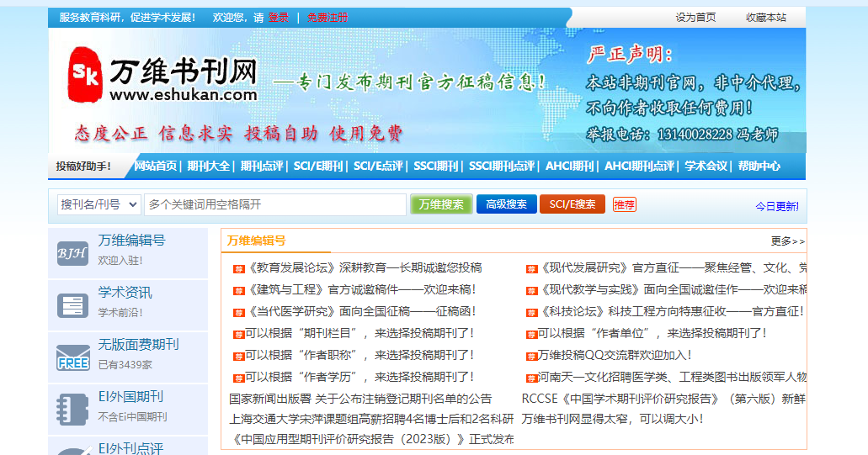This screenshot has width=868, height=455.
Task: Open 《科技论坛》科技工程方向 link
Action: 670,311
